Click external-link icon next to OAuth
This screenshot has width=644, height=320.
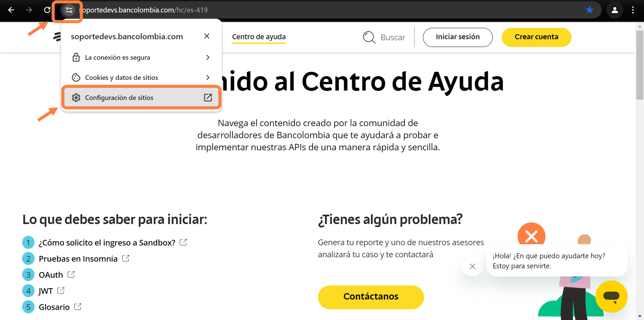[x=71, y=274]
